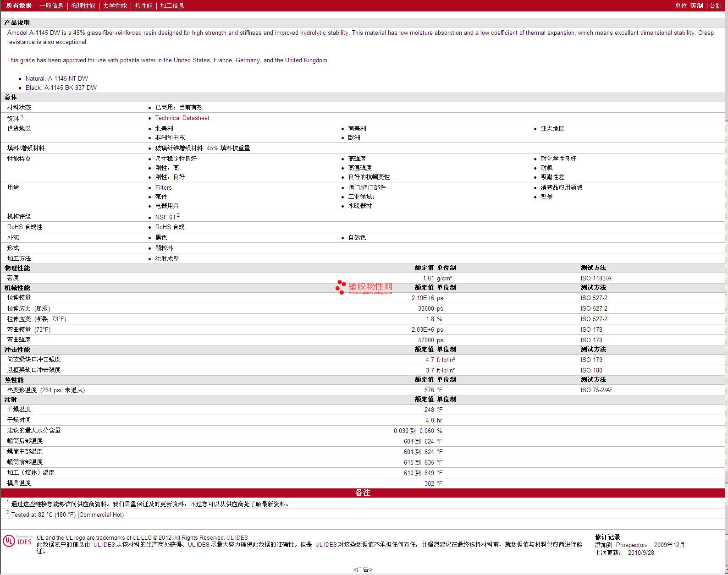Image resolution: width=728 pixels, height=575 pixels.
Task: Click the 备注 red section header bar
Action: tap(363, 493)
